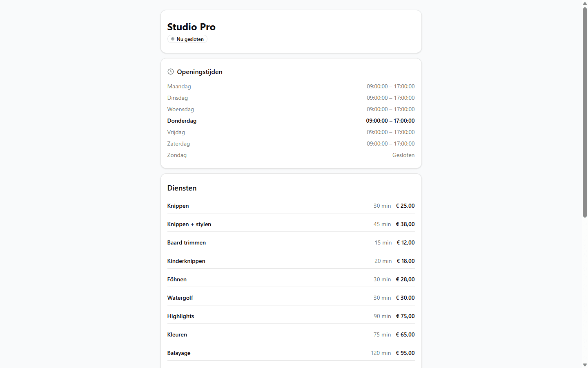This screenshot has width=588, height=368.
Task: Click the Openingstijden section title
Action: [200, 72]
